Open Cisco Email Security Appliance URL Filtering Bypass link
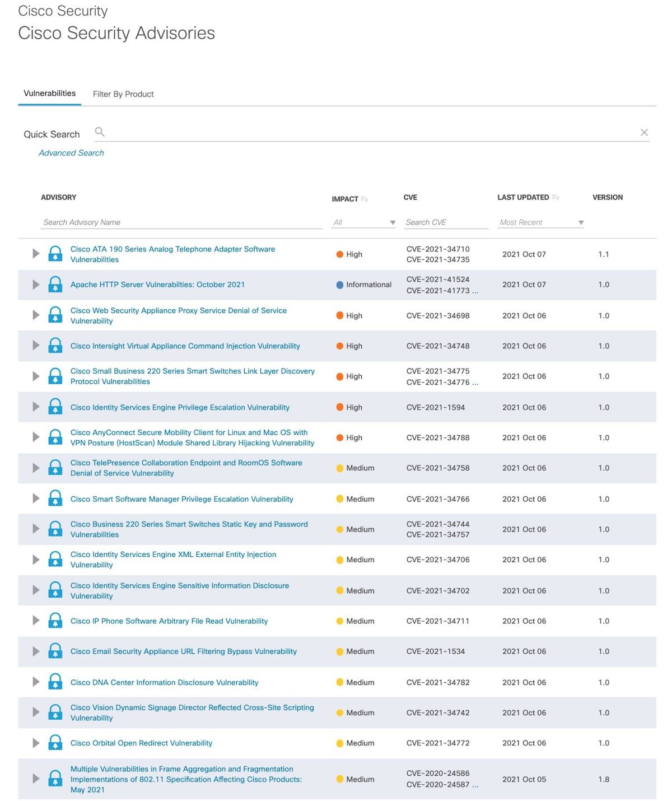Screen dimensions: 672x801 (184, 651)
